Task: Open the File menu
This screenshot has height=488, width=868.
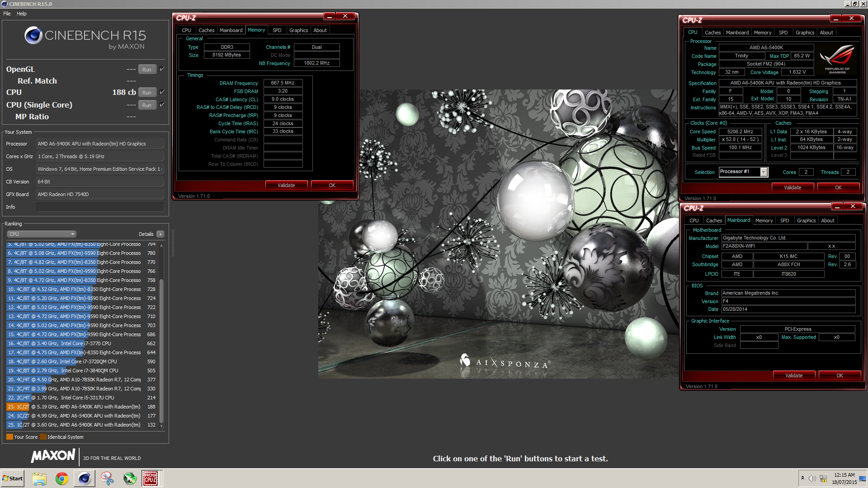Action: click(7, 14)
